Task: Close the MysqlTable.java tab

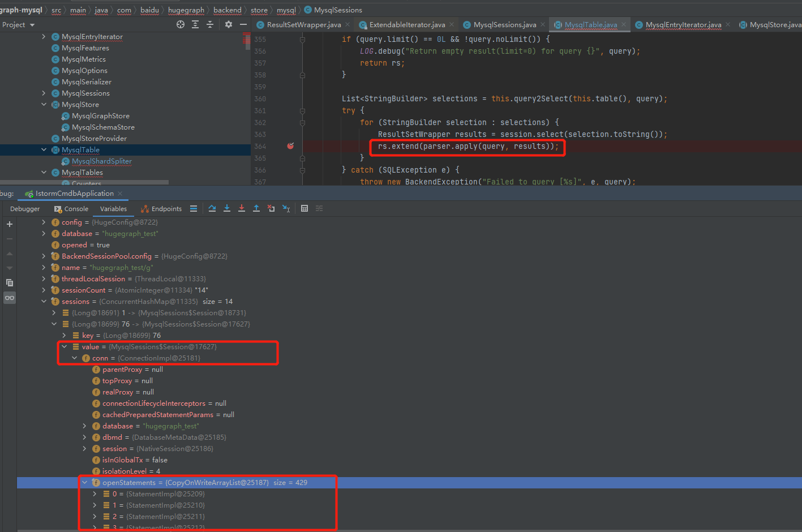Action: click(x=624, y=24)
